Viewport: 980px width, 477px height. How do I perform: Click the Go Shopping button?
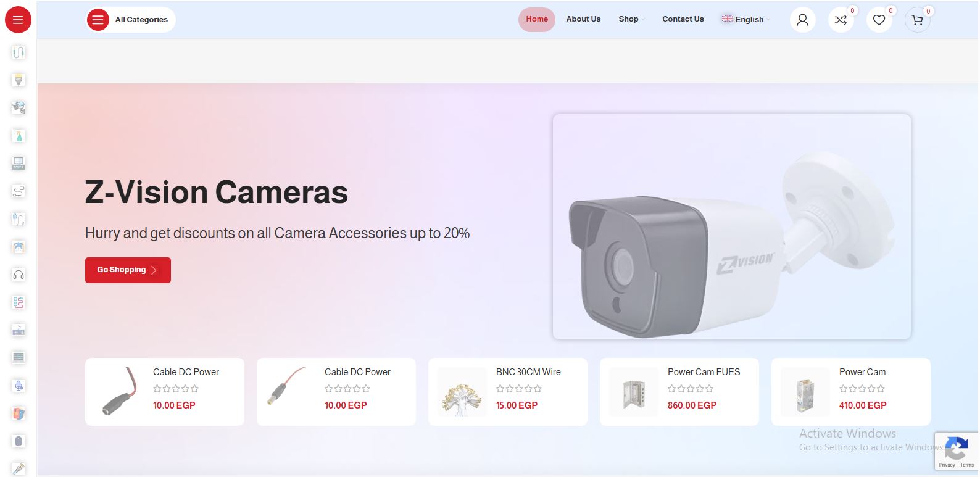pyautogui.click(x=128, y=270)
